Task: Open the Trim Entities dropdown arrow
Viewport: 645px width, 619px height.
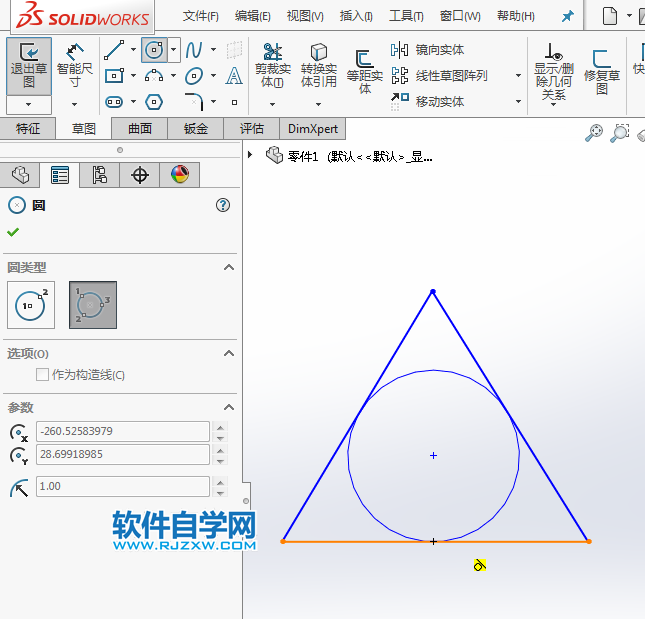Action: pos(273,104)
